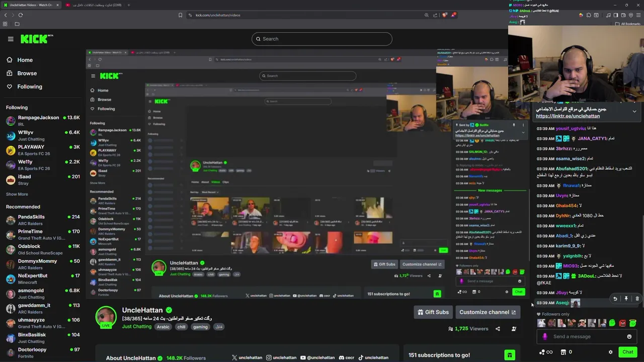Image resolution: width=644 pixels, height=362 pixels.
Task: Open UncleHattan X profile link
Action: (x=247, y=357)
